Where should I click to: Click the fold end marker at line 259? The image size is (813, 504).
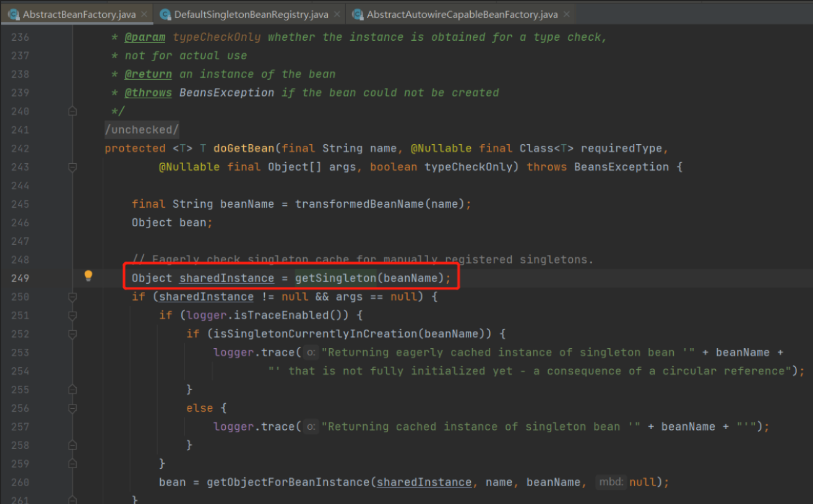[x=72, y=464]
